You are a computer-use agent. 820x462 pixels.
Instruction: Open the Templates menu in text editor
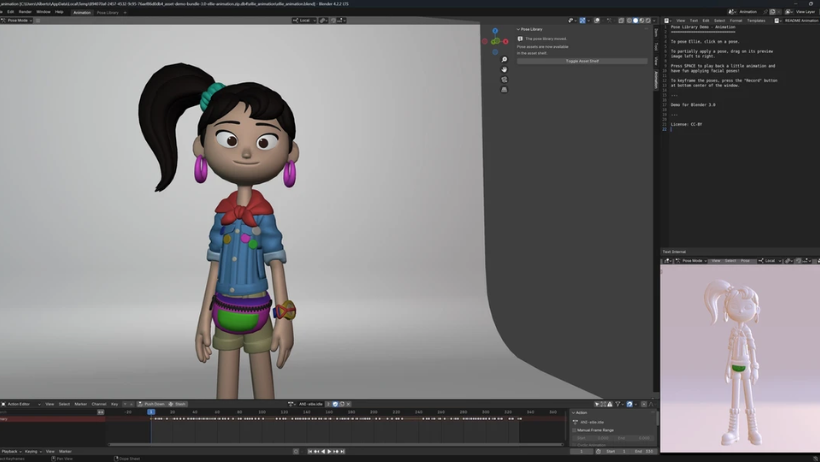[756, 20]
